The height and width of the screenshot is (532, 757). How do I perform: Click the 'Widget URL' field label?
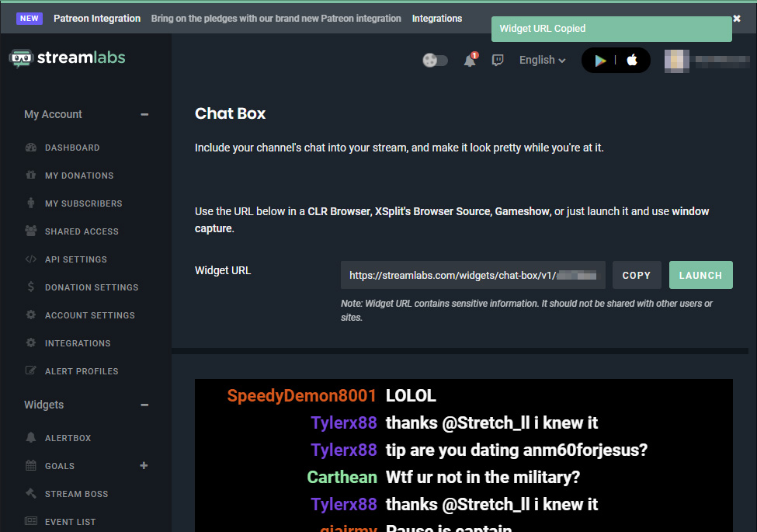click(223, 270)
